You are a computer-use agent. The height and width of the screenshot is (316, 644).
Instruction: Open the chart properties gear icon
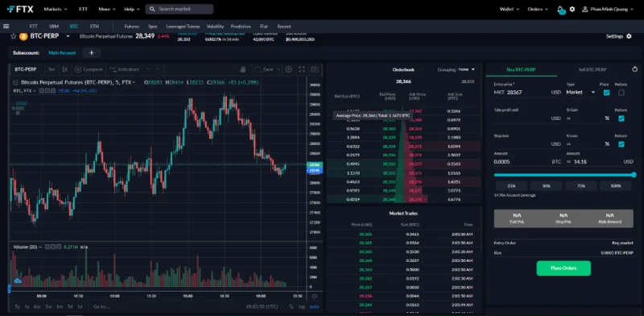[289, 69]
